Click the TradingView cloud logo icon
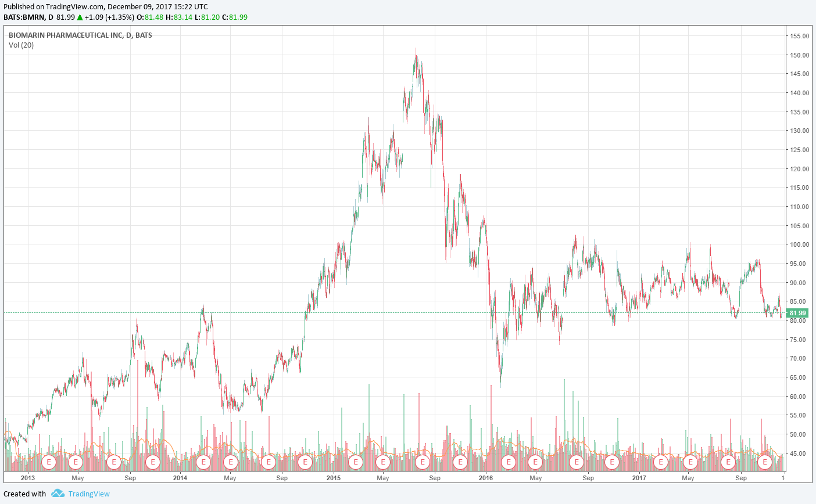Image resolution: width=816 pixels, height=504 pixels. click(x=58, y=494)
